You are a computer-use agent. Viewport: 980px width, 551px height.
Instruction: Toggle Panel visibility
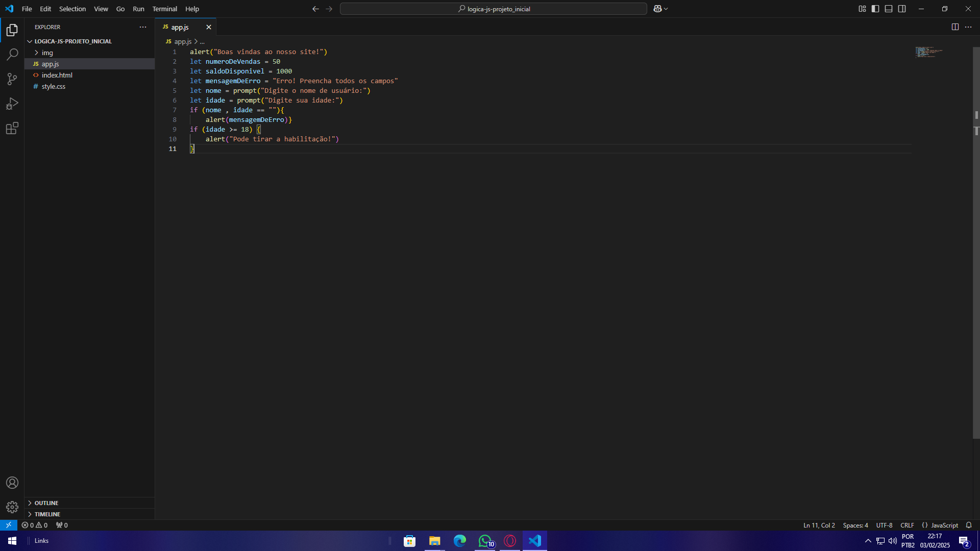coord(889,9)
